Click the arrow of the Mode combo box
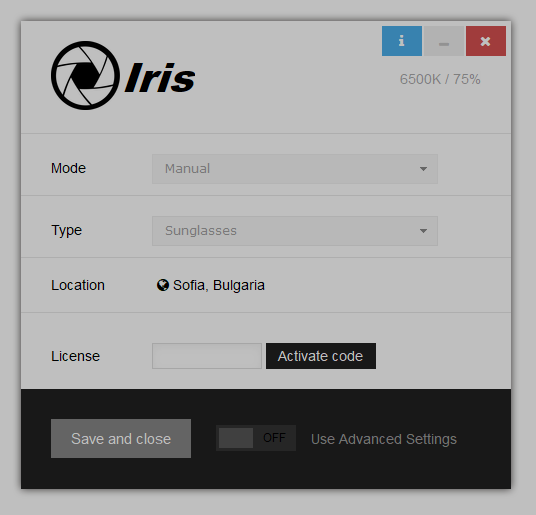This screenshot has height=515, width=536. coord(423,169)
